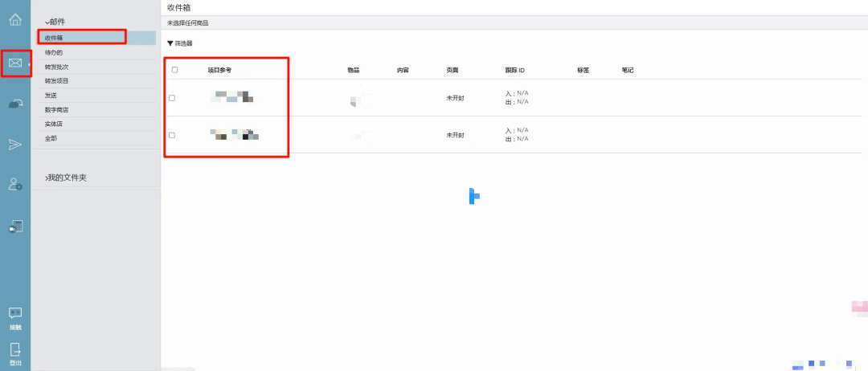This screenshot has width=868, height=371.
Task: Open the 转发批次 folder
Action: [x=57, y=67]
